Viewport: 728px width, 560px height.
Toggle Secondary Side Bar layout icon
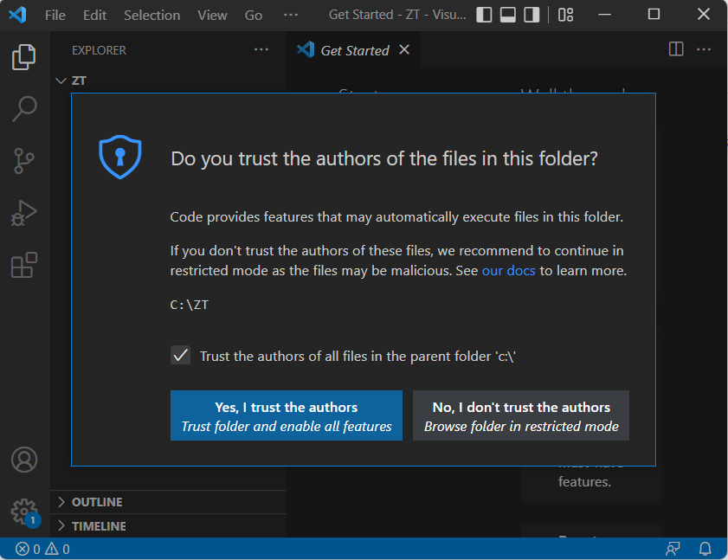[x=532, y=15]
